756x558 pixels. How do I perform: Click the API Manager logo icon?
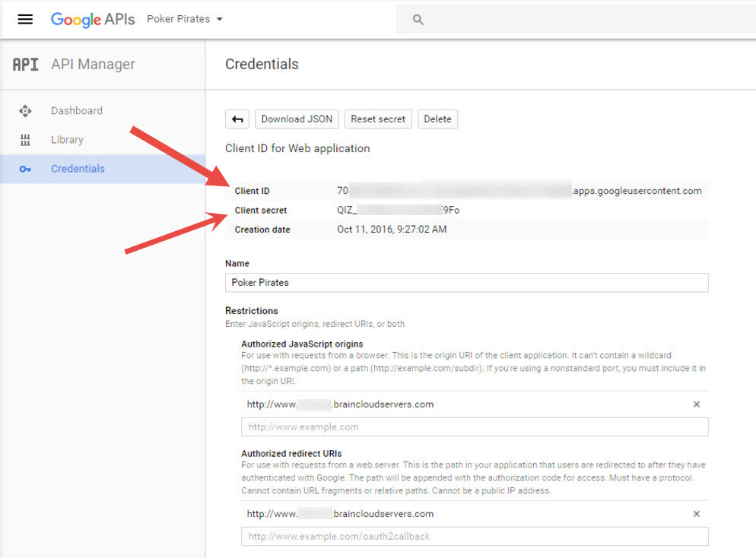click(26, 64)
